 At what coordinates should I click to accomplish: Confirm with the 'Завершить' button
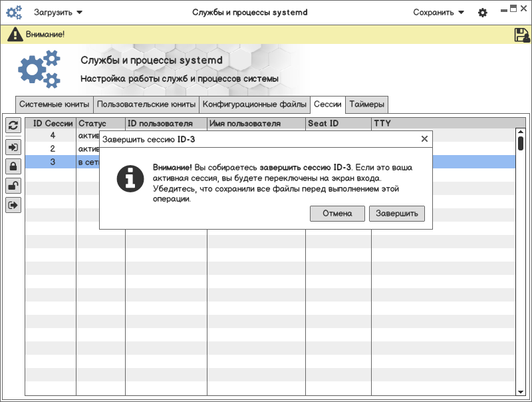(396, 214)
